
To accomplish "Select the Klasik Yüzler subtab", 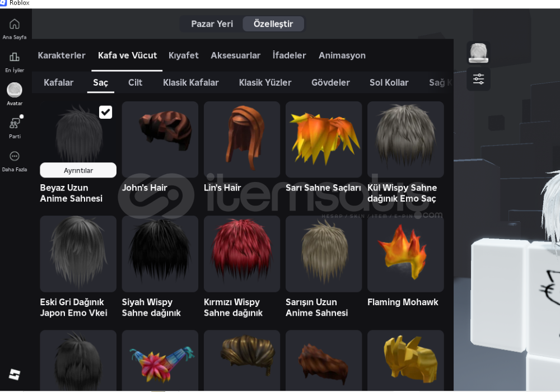I will [x=265, y=82].
